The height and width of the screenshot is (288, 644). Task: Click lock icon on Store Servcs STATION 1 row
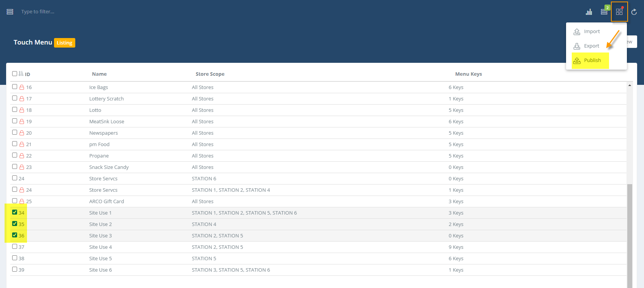[22, 190]
